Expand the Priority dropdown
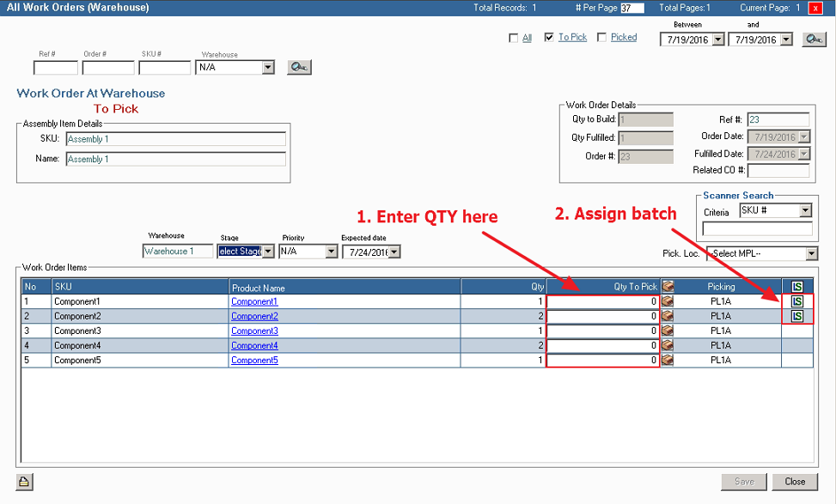The width and height of the screenshot is (836, 504). pos(331,252)
